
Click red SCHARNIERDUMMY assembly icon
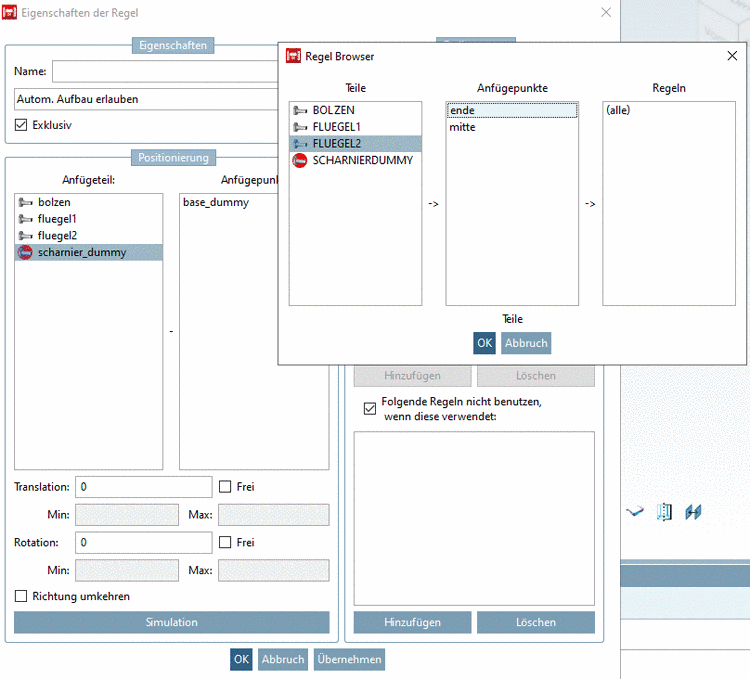[x=300, y=161]
